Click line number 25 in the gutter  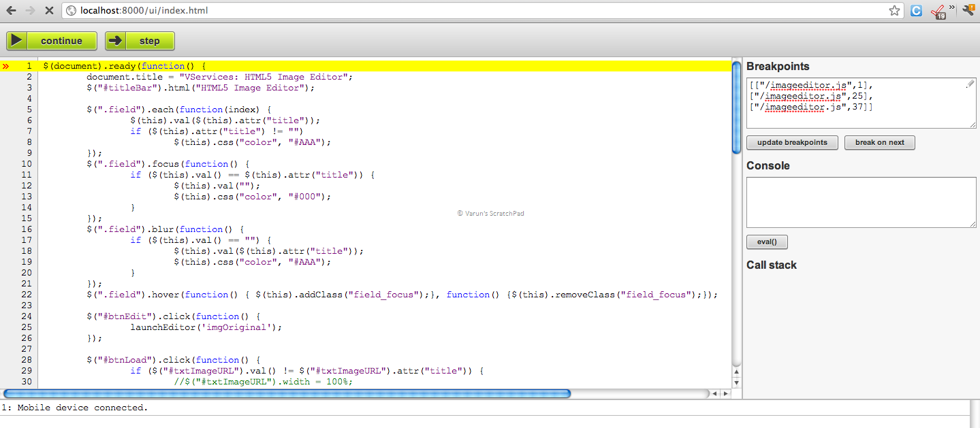[x=27, y=327]
